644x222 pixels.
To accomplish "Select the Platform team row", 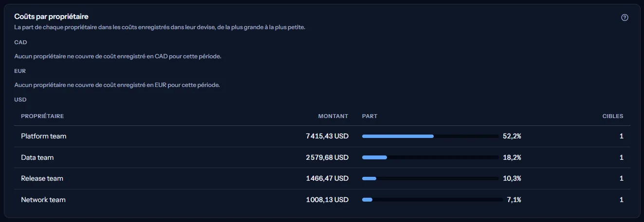I will pyautogui.click(x=322, y=137).
